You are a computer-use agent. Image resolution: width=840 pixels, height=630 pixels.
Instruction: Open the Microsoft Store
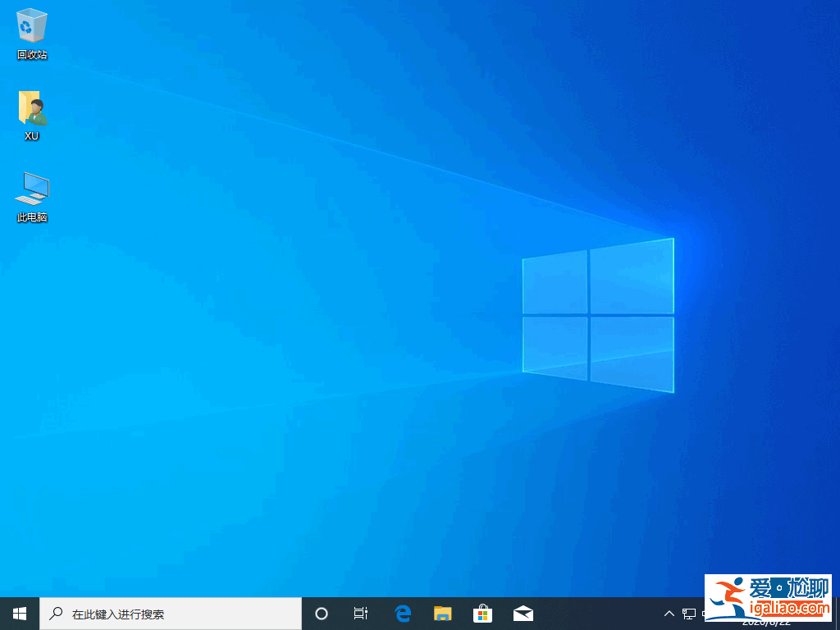pos(483,613)
